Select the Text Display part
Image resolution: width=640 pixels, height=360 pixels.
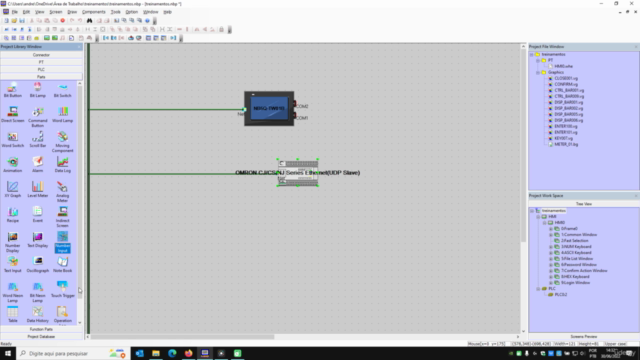(x=38, y=240)
